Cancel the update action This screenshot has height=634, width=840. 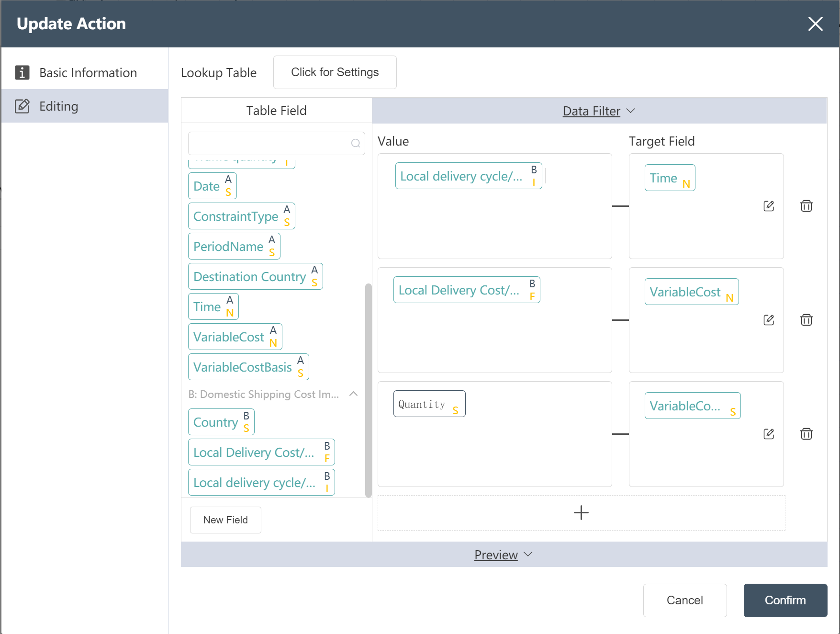[685, 600]
